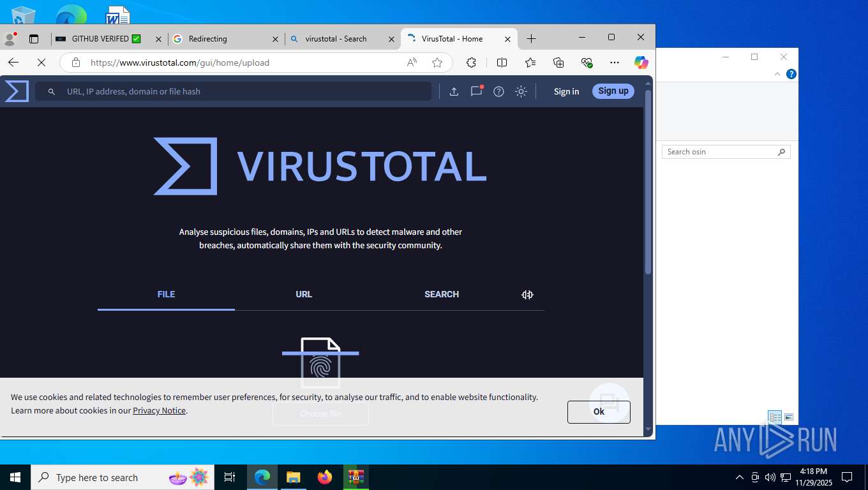Close the Redirecting tab

(275, 39)
